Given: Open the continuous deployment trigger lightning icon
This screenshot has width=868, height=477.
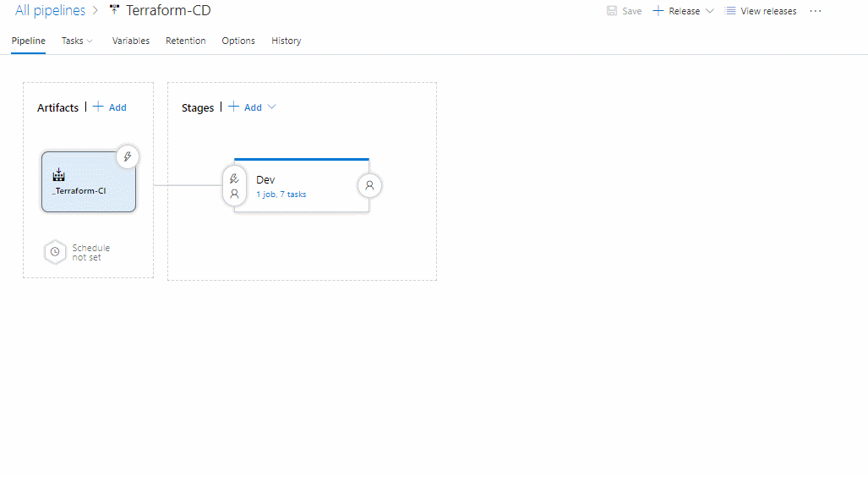Looking at the screenshot, I should point(128,156).
